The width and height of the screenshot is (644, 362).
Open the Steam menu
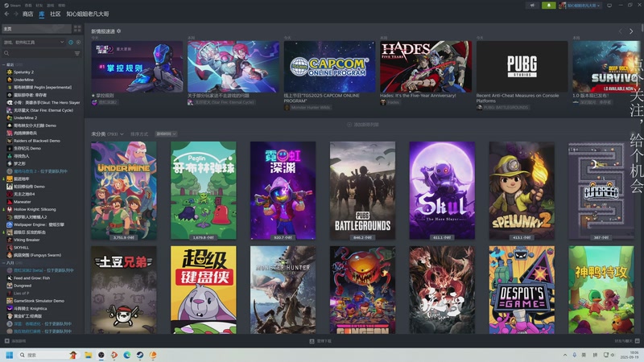pos(12,6)
